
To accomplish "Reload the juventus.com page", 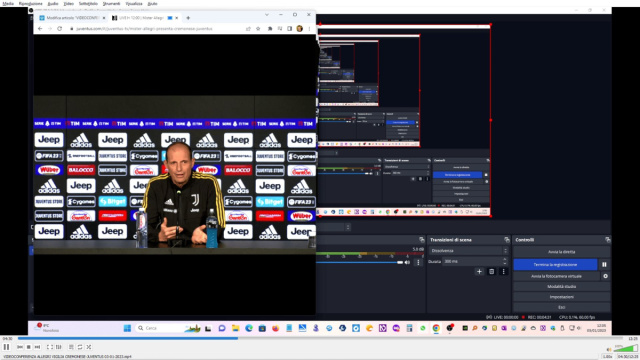I will tap(60, 29).
